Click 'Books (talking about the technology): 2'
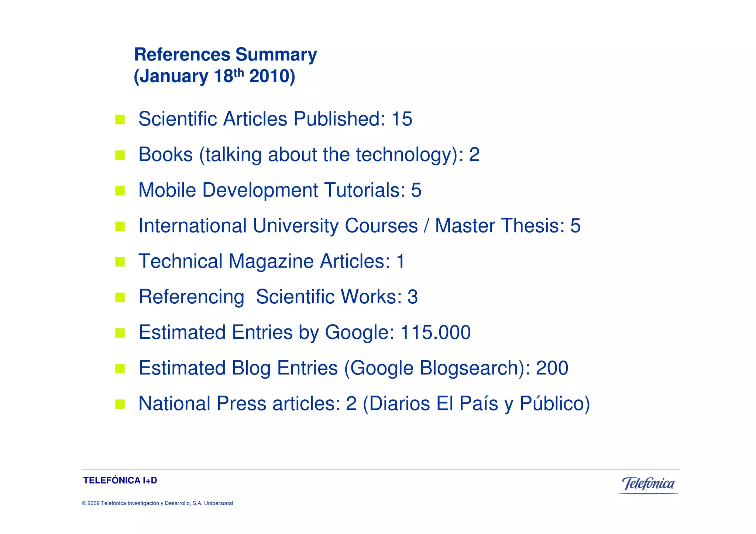The width and height of the screenshot is (756, 534). [x=309, y=154]
